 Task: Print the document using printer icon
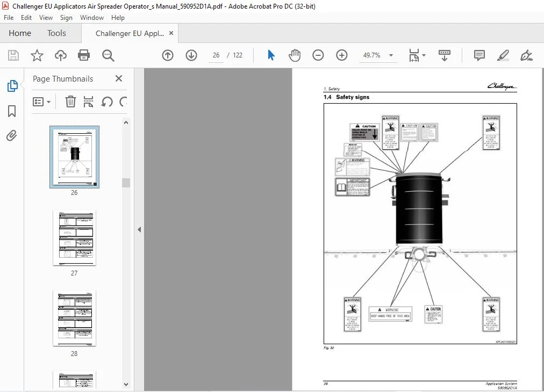(x=84, y=55)
